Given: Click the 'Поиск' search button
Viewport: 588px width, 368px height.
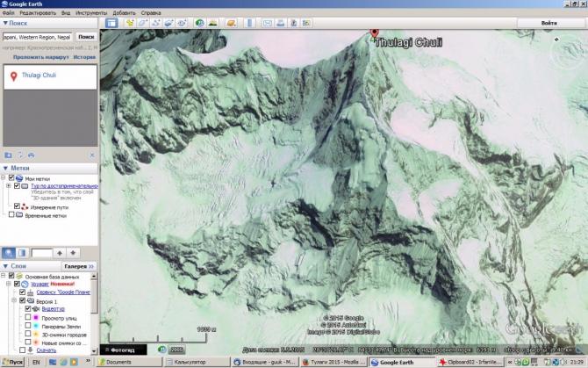Looking at the screenshot, I should click(86, 38).
